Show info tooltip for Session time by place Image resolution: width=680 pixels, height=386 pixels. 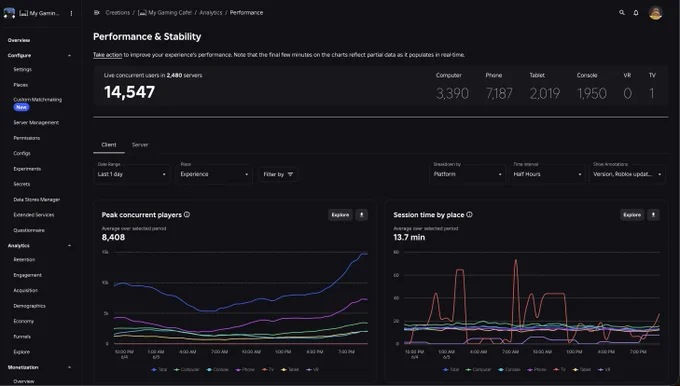469,215
